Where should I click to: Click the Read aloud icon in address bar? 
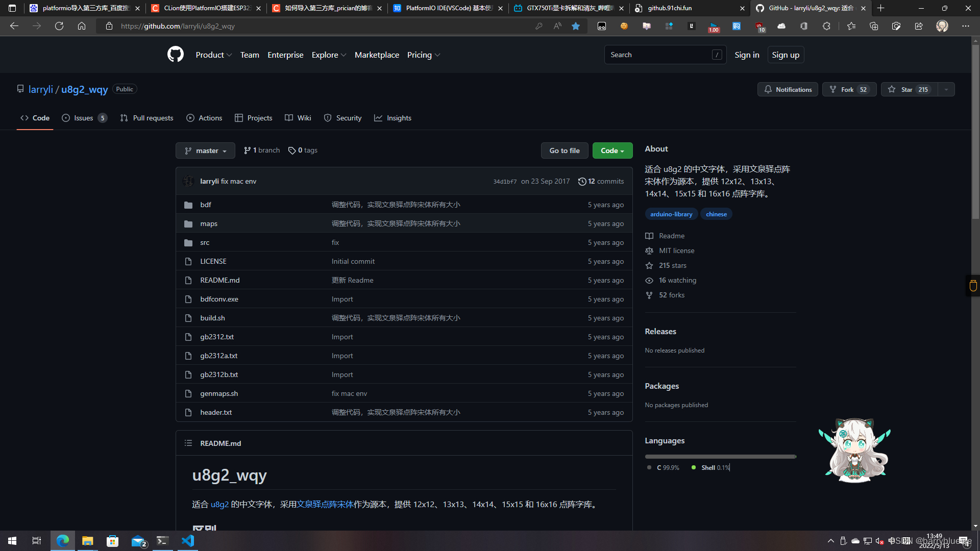(557, 26)
